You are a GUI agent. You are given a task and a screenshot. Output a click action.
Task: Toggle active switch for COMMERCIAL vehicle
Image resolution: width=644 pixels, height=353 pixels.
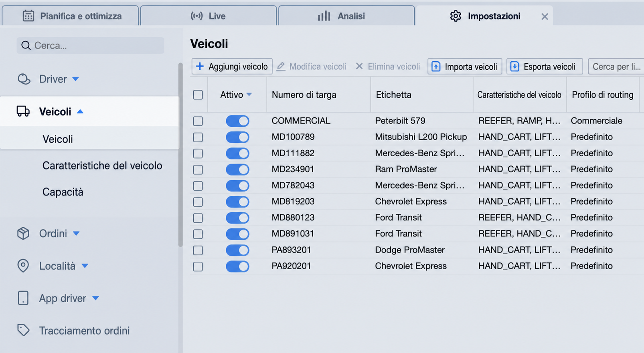point(237,121)
